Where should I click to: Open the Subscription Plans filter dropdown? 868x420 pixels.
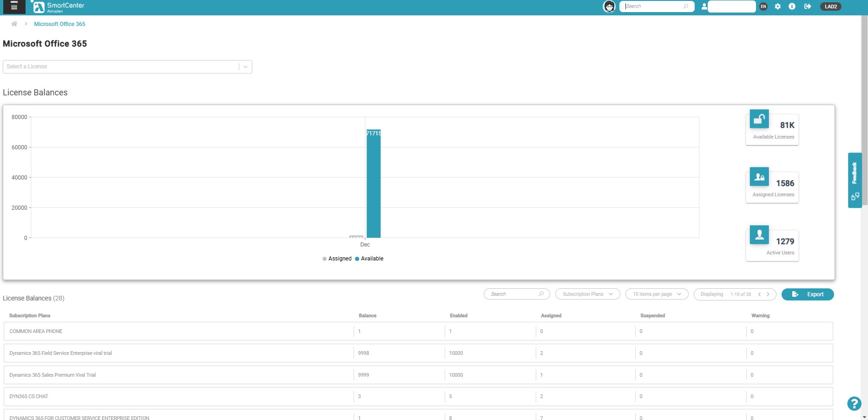[588, 294]
